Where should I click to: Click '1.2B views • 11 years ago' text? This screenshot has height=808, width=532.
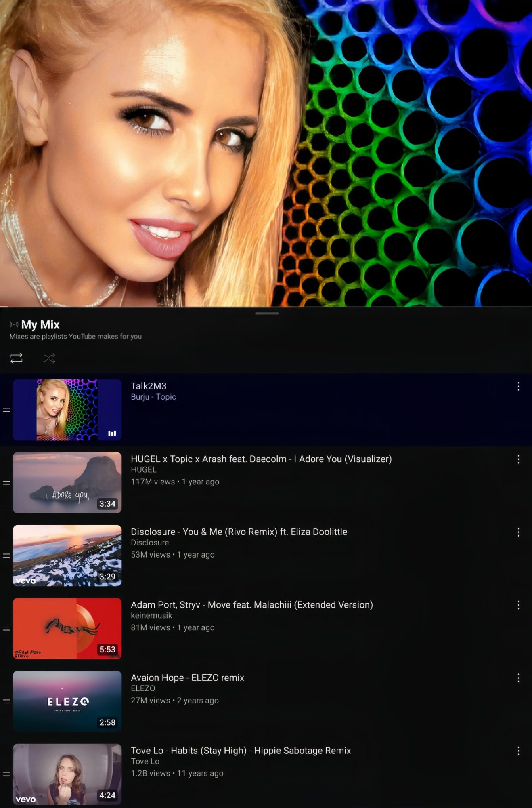coord(177,774)
